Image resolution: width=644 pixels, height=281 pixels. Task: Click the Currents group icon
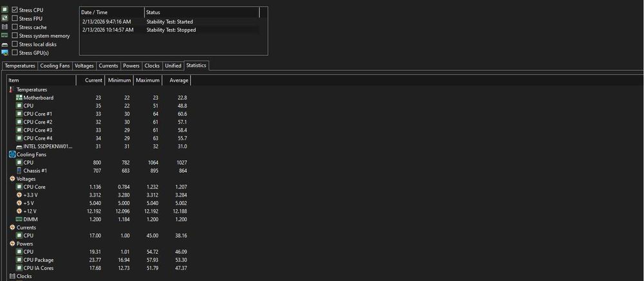click(12, 227)
